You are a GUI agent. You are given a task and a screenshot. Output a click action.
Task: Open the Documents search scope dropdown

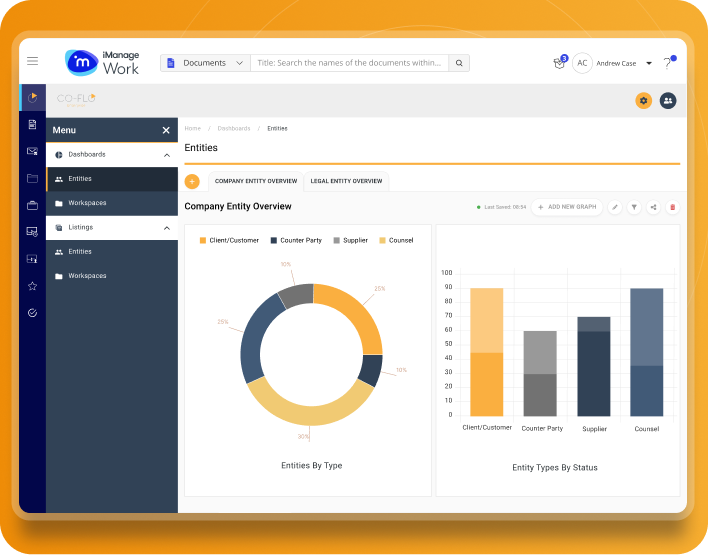point(205,63)
